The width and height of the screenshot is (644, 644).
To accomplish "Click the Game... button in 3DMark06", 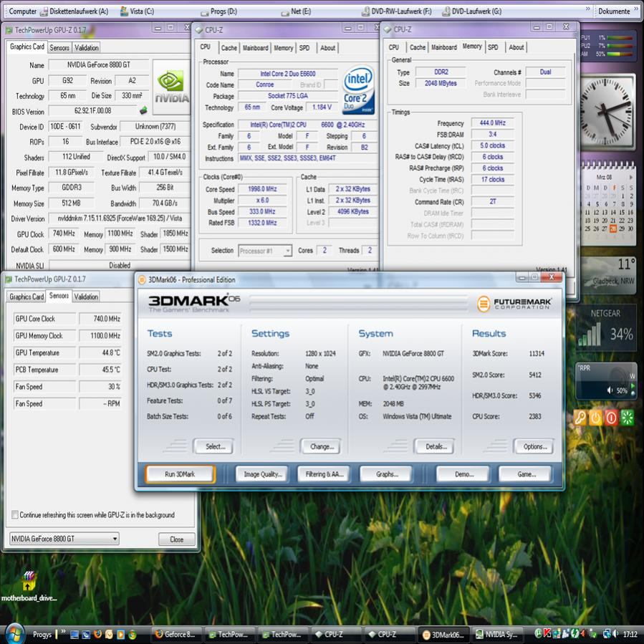I will click(x=527, y=474).
